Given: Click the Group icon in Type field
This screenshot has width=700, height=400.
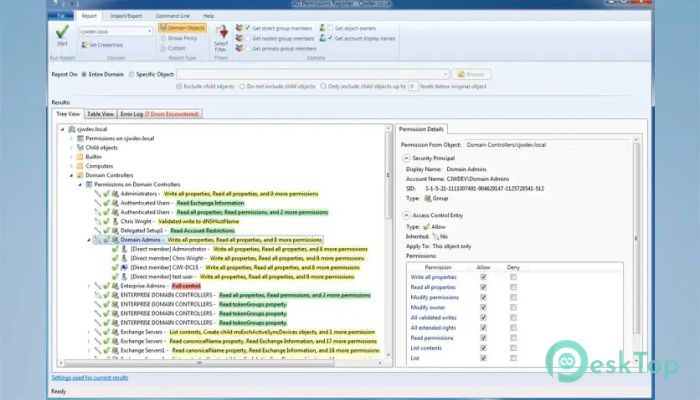Looking at the screenshot, I should pyautogui.click(x=427, y=198).
